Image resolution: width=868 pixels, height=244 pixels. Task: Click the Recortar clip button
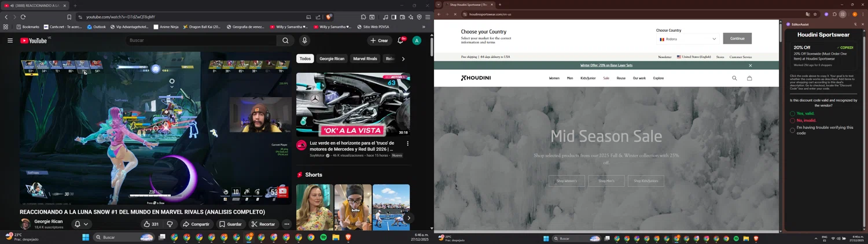pos(263,224)
